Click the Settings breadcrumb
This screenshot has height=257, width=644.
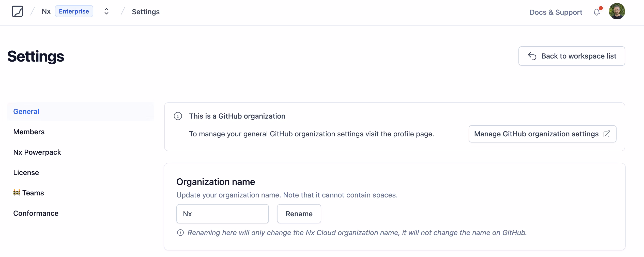[x=146, y=12]
